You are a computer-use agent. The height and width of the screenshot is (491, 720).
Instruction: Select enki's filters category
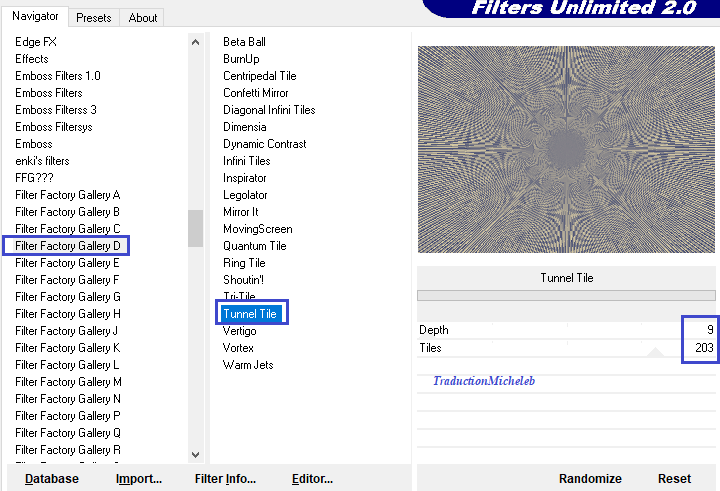tap(42, 161)
